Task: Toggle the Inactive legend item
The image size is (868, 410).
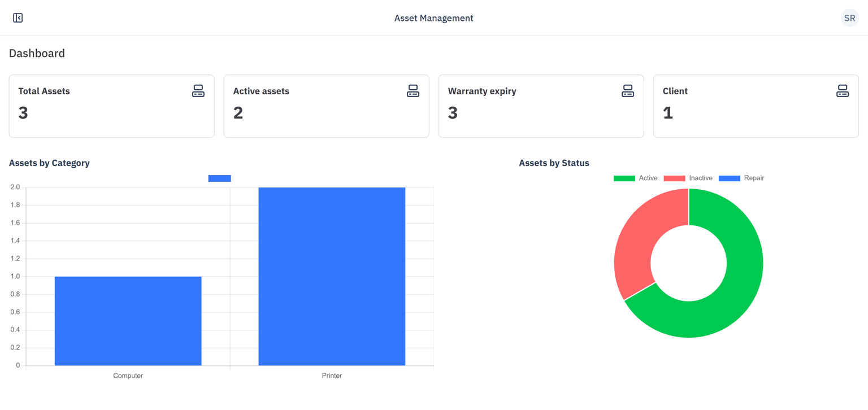Action: click(x=688, y=178)
